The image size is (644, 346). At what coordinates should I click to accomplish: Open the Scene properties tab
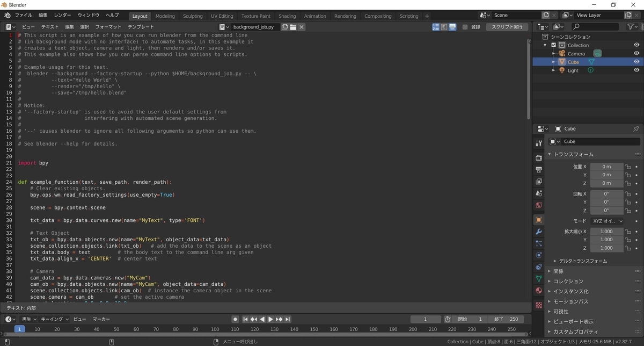[539, 193]
